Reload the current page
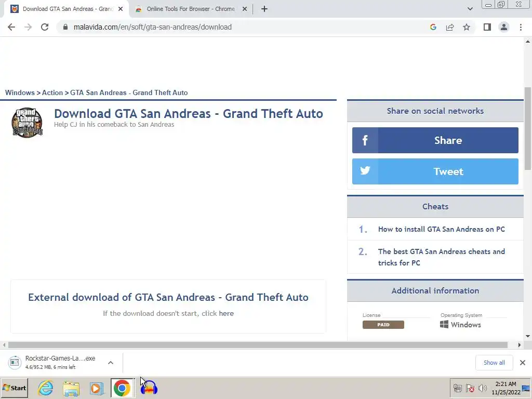This screenshot has width=532, height=399. coord(45,27)
